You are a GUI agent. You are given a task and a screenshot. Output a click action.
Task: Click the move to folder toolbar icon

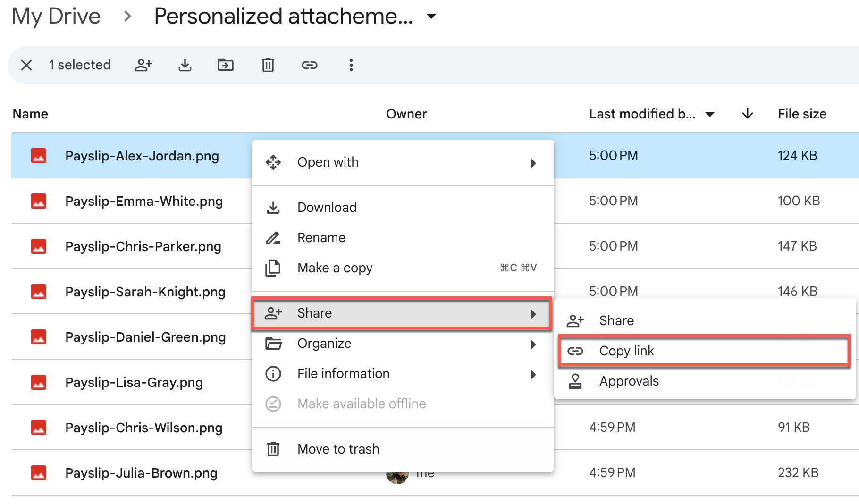click(226, 65)
